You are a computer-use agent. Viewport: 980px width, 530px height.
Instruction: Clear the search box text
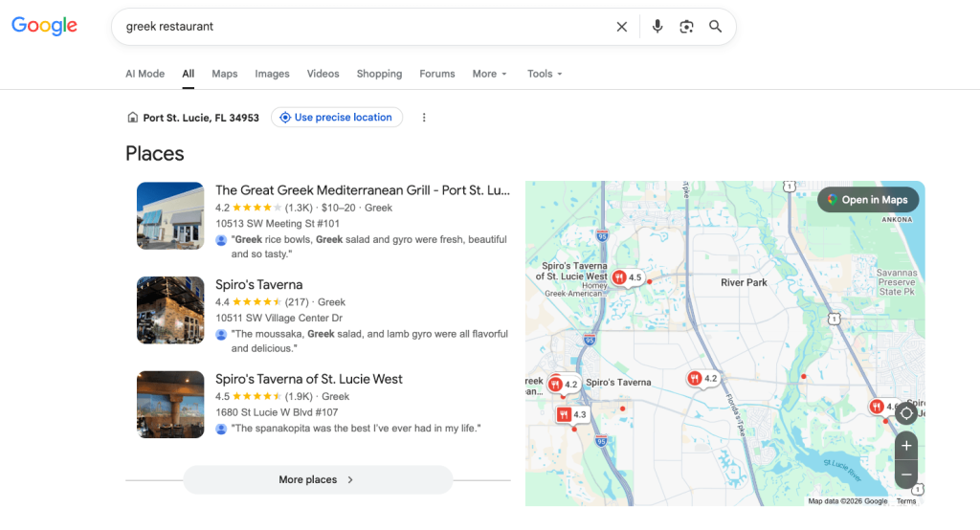pos(621,27)
